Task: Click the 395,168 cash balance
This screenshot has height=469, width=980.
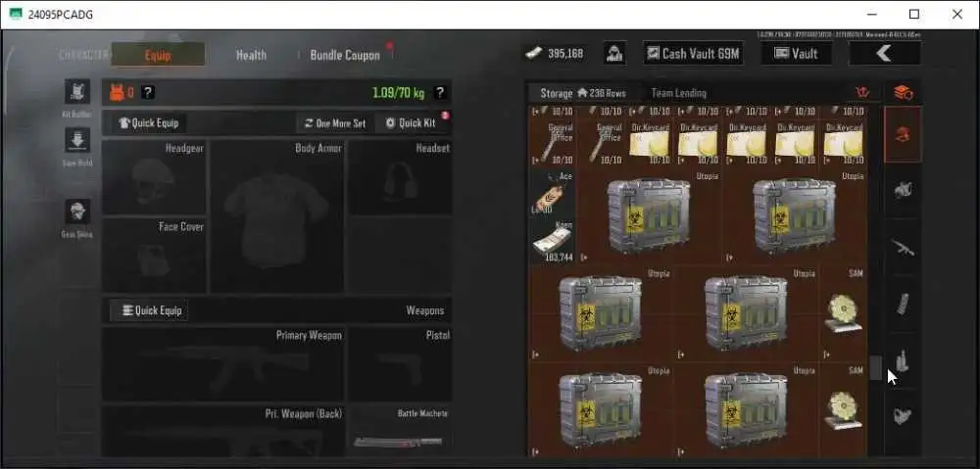Action: click(565, 54)
